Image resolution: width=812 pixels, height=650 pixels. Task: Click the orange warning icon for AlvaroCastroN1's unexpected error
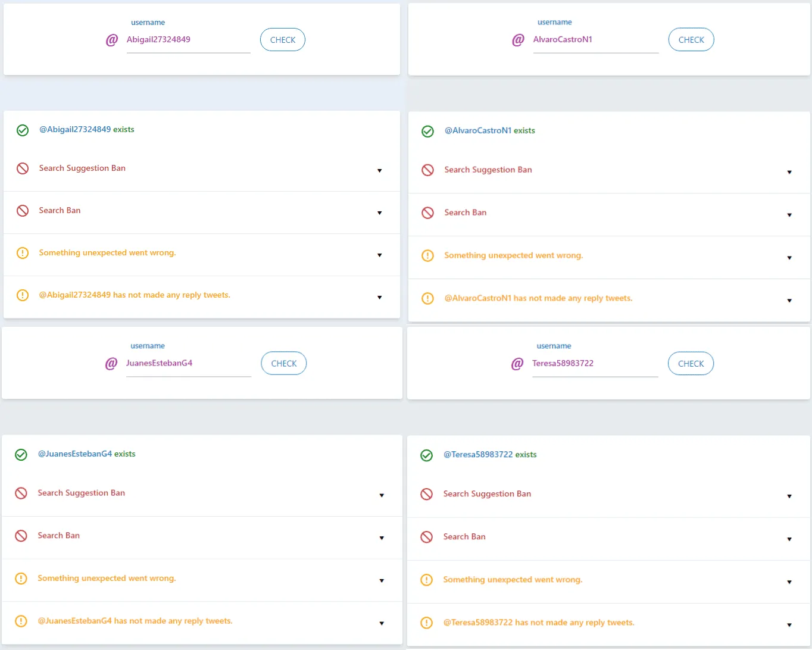(427, 256)
